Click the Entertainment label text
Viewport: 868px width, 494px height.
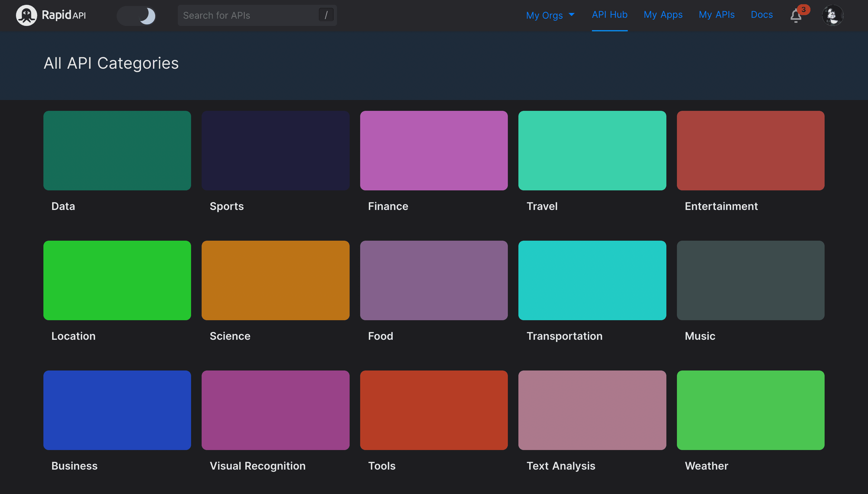pyautogui.click(x=721, y=206)
